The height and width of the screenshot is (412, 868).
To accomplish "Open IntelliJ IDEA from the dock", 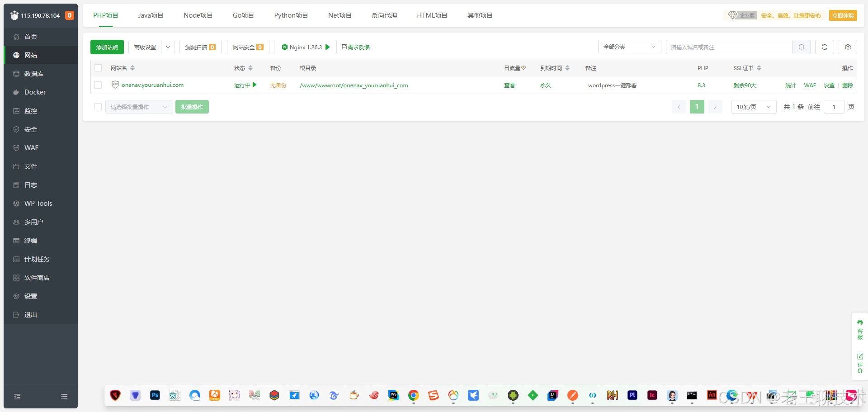I will (x=552, y=395).
